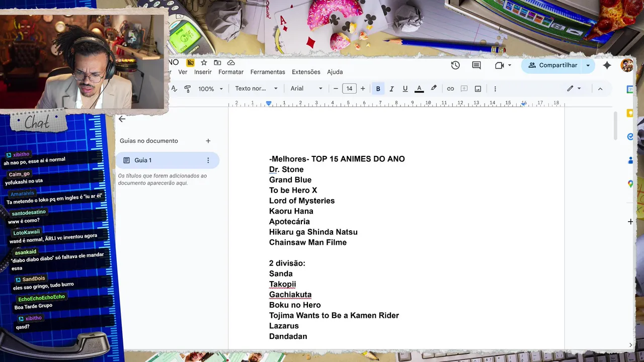Viewport: 644px width, 362px height.
Task: Click the vertical document scrollbar
Action: click(x=615, y=126)
